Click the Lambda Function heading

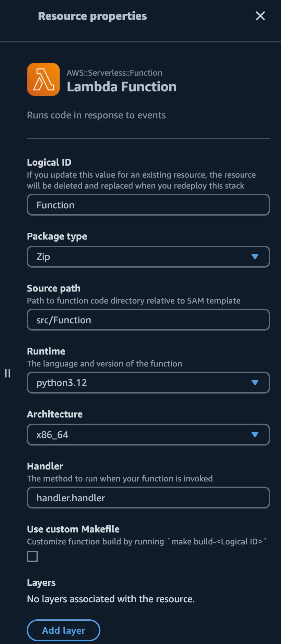[x=122, y=87]
